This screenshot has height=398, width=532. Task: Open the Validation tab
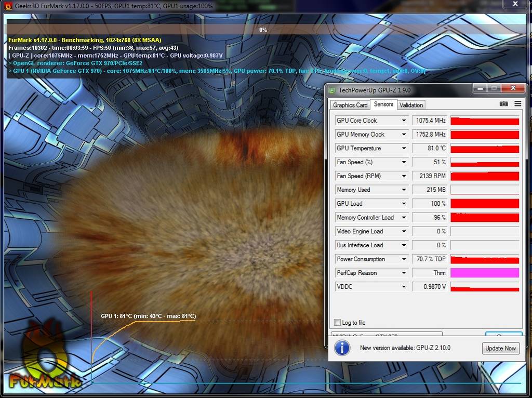[x=411, y=105]
